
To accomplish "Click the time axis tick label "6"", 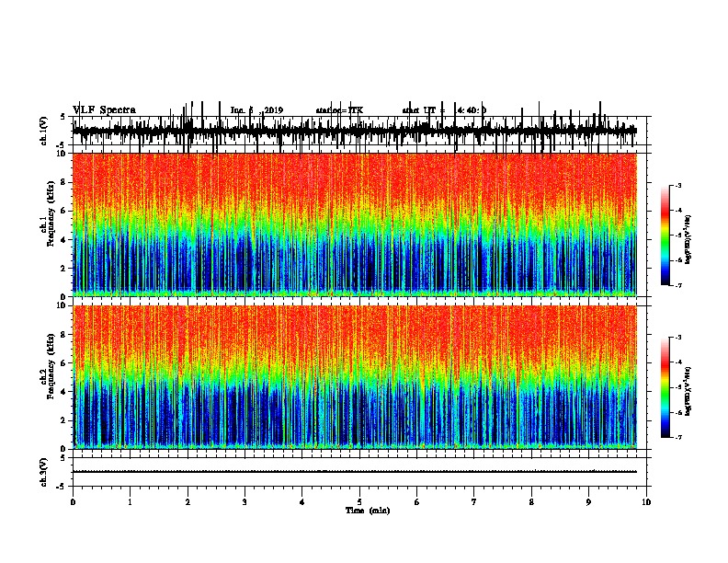I will [x=417, y=502].
